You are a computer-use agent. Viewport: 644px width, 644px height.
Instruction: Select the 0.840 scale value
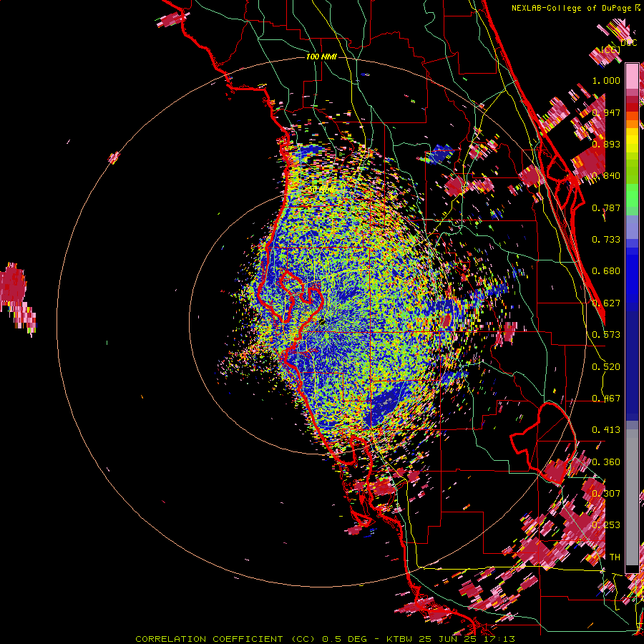pos(606,176)
